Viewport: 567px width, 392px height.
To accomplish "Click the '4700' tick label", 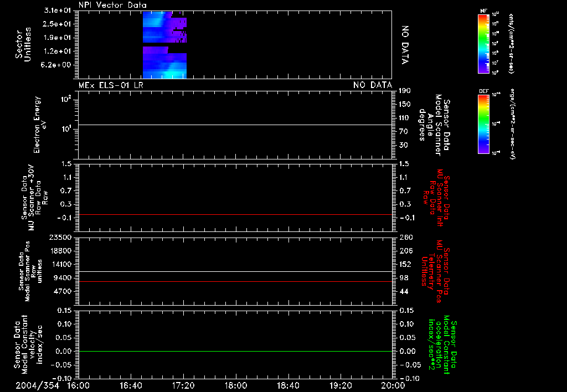I will [x=62, y=291].
